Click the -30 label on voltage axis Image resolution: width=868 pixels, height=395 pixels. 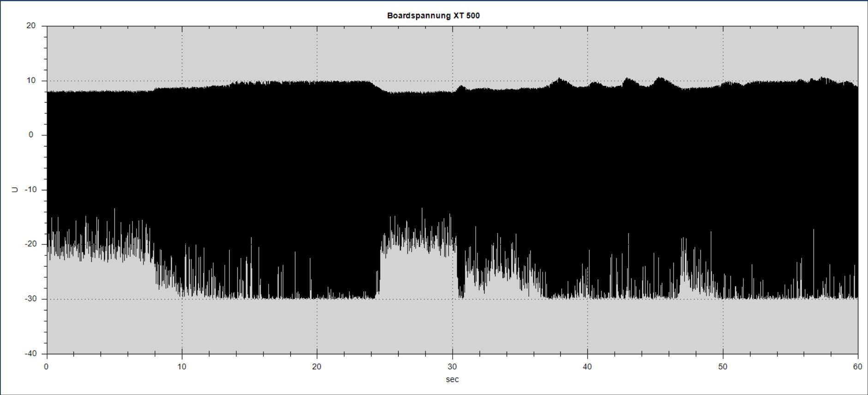pos(29,299)
